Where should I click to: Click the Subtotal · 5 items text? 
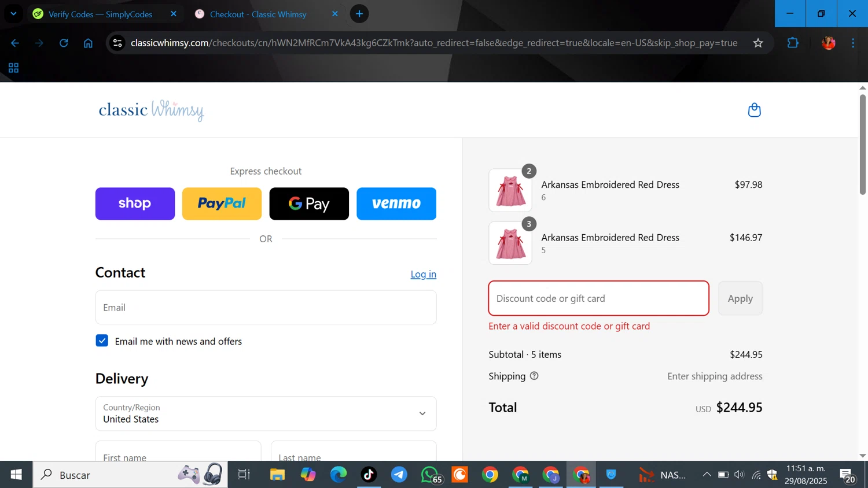point(525,354)
